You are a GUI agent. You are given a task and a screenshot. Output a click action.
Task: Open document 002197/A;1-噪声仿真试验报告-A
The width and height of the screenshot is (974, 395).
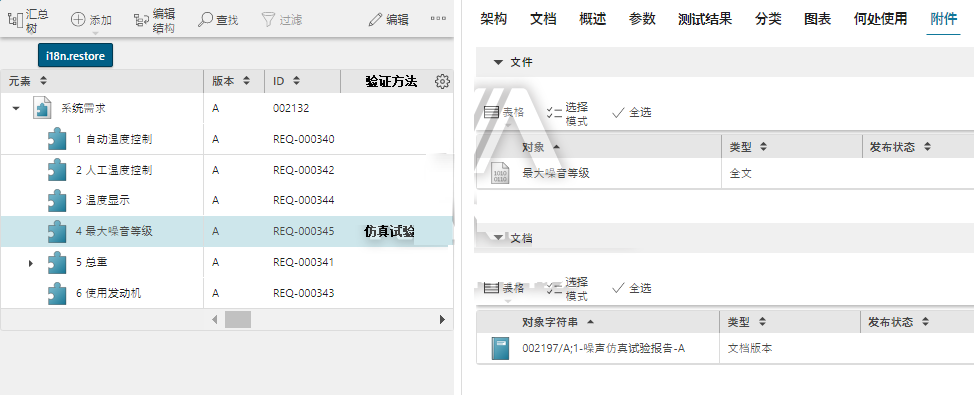(x=604, y=348)
